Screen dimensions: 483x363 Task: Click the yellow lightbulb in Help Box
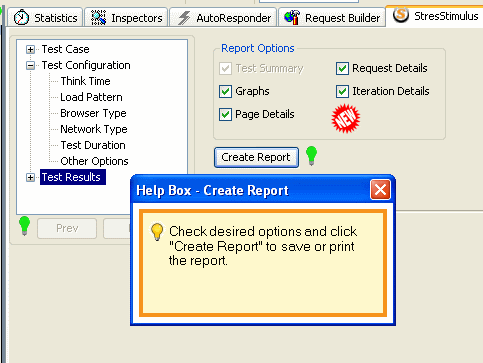pos(157,232)
